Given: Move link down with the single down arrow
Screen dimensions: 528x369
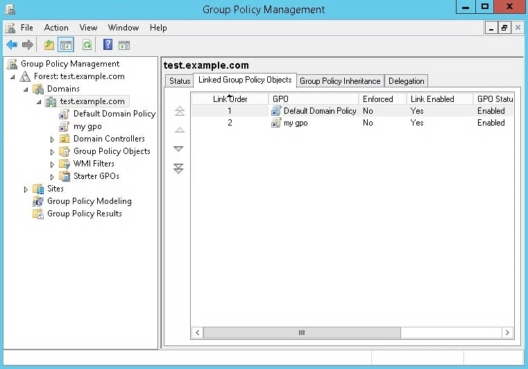Looking at the screenshot, I should [178, 148].
